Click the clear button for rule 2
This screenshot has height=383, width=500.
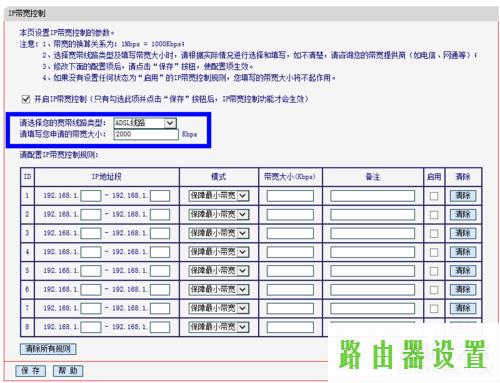click(463, 214)
